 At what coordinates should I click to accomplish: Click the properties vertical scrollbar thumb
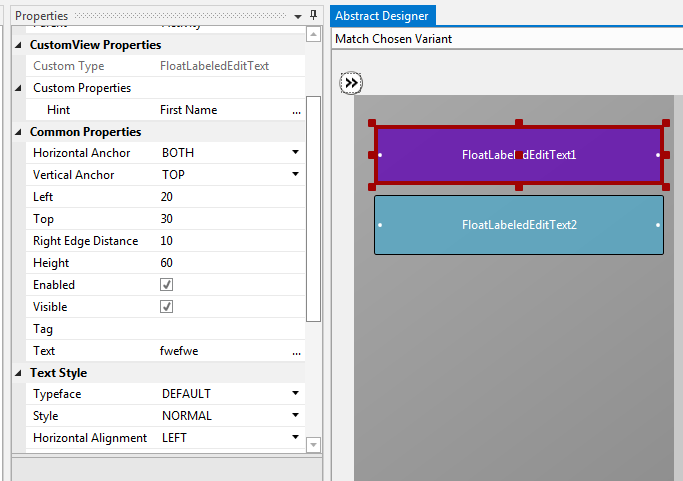click(x=313, y=209)
